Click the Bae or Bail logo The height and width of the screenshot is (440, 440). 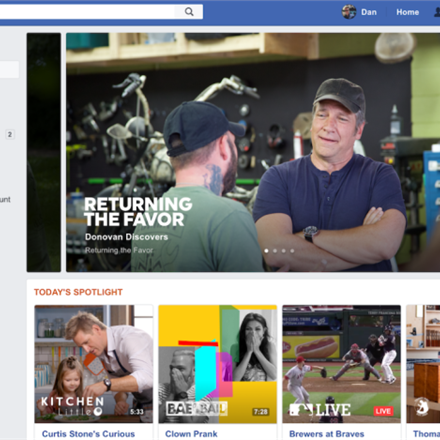coord(197,408)
